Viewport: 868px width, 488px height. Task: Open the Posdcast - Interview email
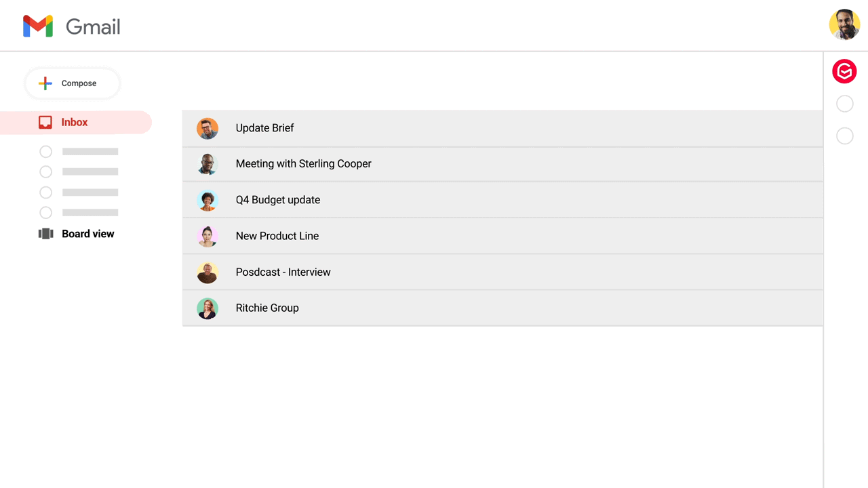tap(283, 272)
